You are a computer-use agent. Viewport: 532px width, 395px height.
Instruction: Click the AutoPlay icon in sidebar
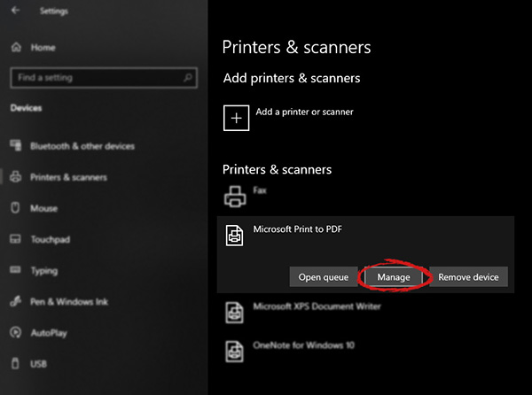[16, 332]
